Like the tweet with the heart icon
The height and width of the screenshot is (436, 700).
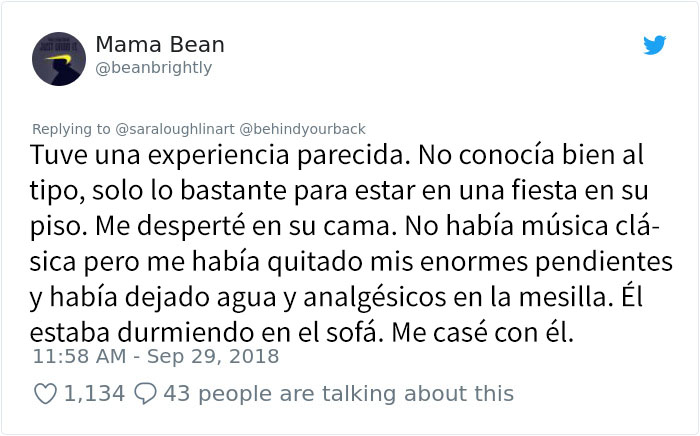point(46,394)
